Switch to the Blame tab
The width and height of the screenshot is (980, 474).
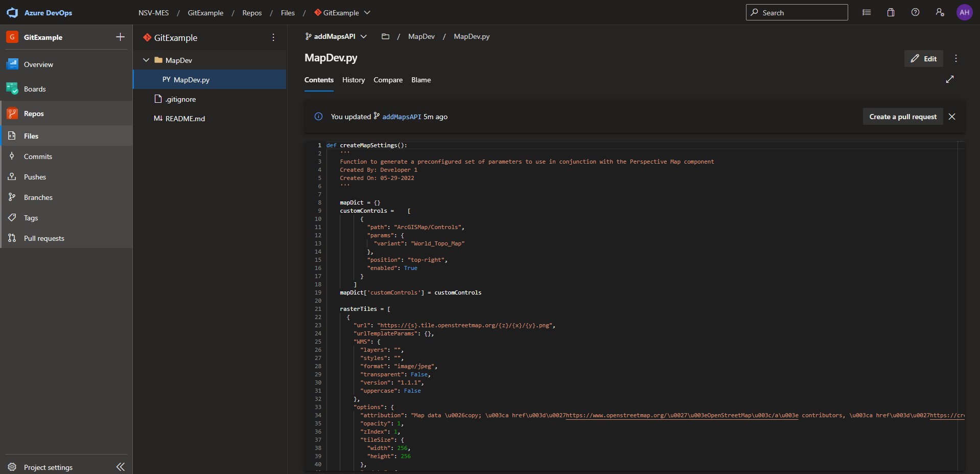pyautogui.click(x=421, y=80)
